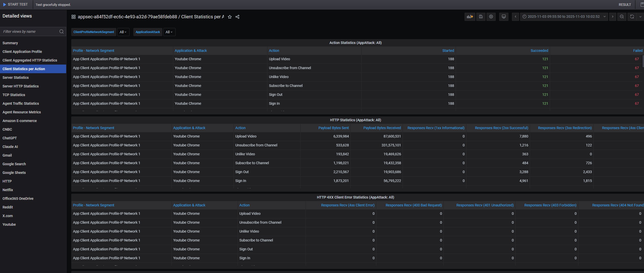Open the time range picker

(x=564, y=17)
